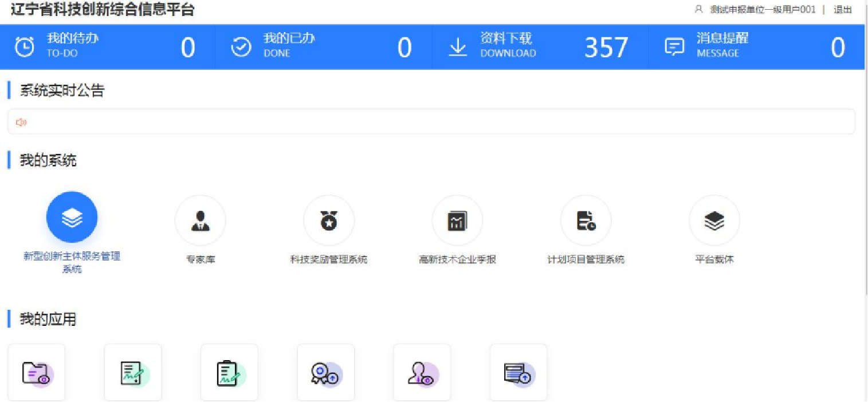Screen dimensions: 868x402
Task: Open the person profile app tile
Action: pyautogui.click(x=422, y=373)
